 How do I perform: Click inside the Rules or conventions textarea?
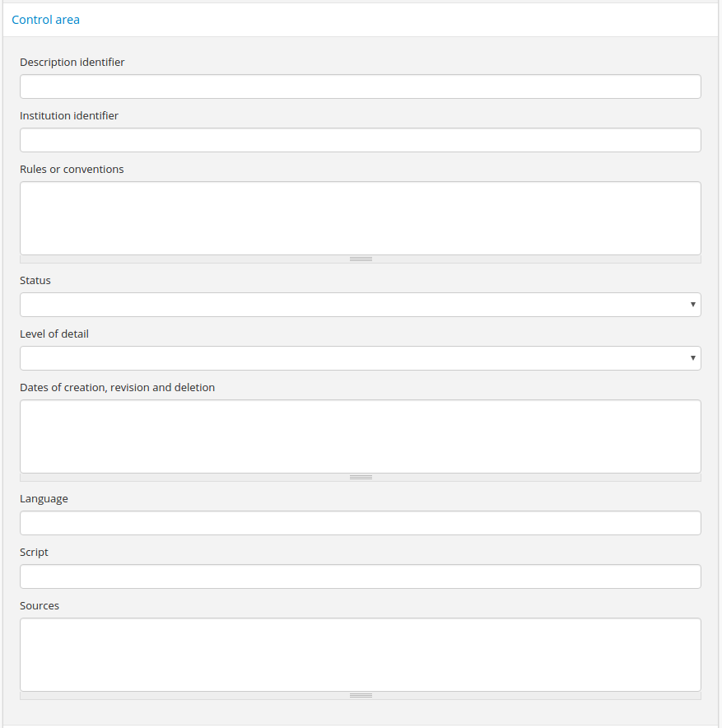pyautogui.click(x=360, y=217)
